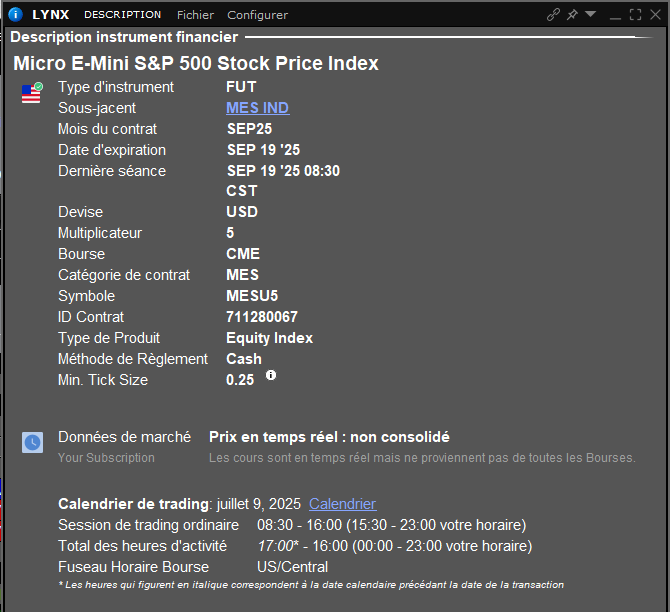Screen dimensions: 670x612
Task: Minimize the Description window
Action: pos(615,18)
